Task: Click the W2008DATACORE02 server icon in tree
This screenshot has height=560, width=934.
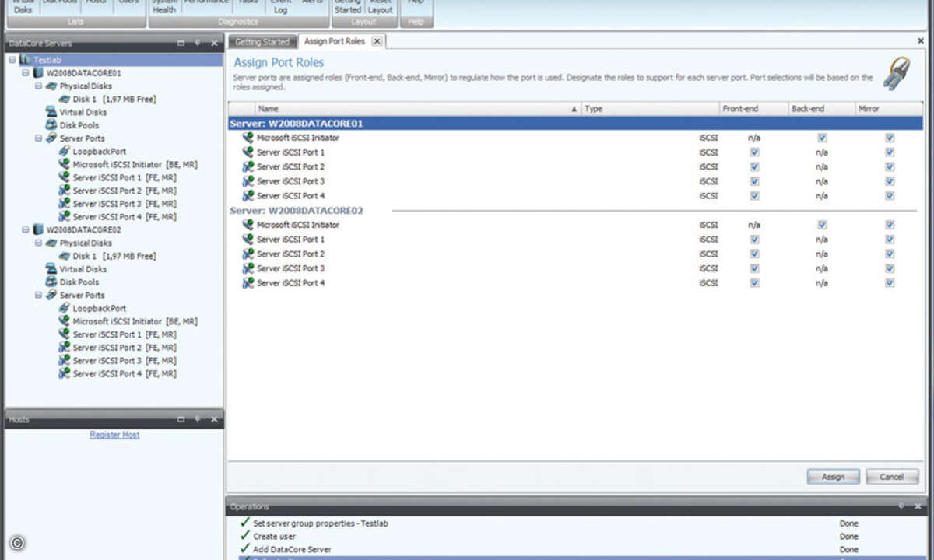Action: (x=38, y=230)
